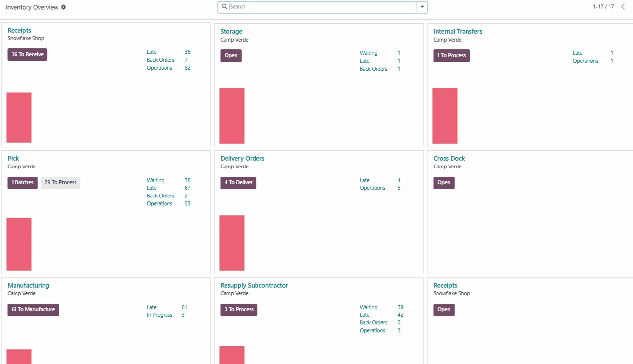This screenshot has height=364, width=633.
Task: Click the red bar in Delivery Orders chart
Action: (x=232, y=243)
